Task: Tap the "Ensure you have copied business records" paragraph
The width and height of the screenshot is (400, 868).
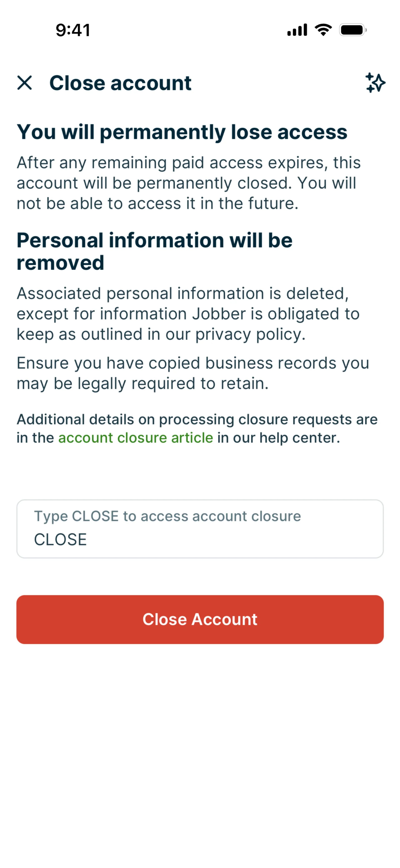Action: click(x=192, y=373)
